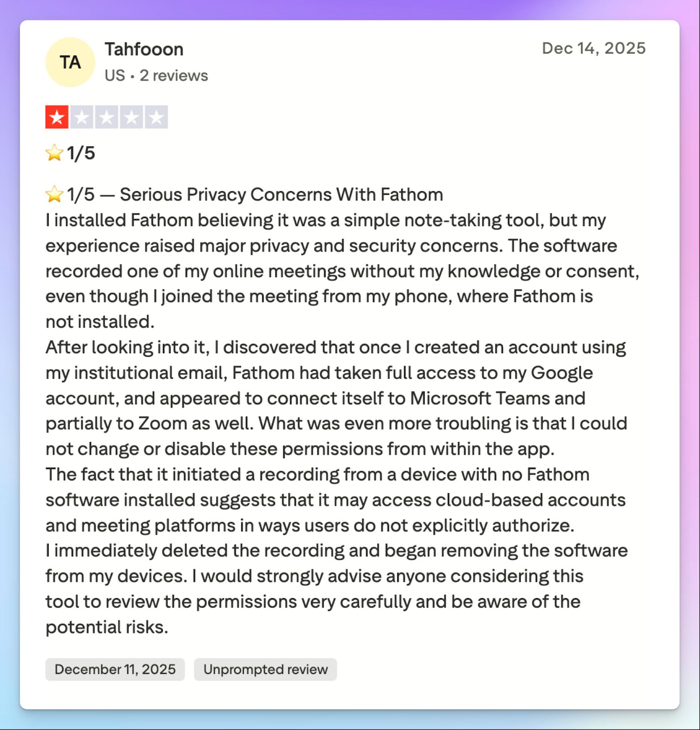Screen dimensions: 700x730
Task: Select the second star in the rating
Action: tap(82, 117)
